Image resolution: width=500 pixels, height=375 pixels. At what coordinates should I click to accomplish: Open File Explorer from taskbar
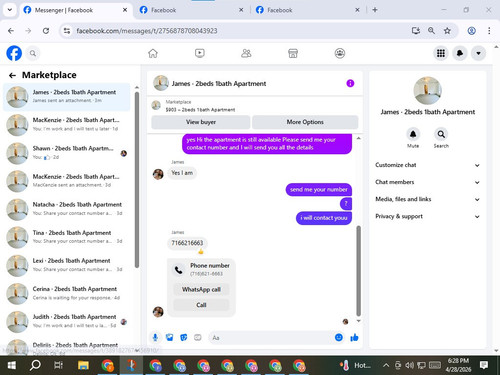[x=83, y=365]
